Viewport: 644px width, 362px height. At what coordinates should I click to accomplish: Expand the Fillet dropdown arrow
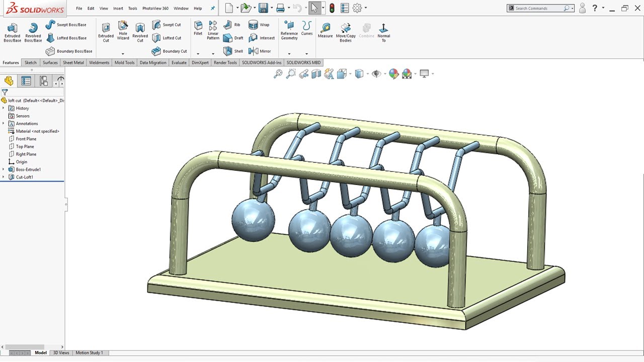[198, 54]
